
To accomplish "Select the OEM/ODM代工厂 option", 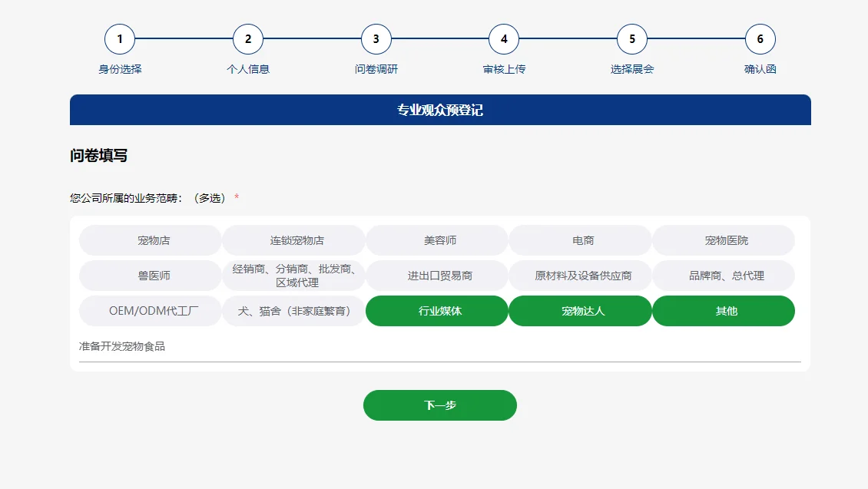I will tap(149, 311).
